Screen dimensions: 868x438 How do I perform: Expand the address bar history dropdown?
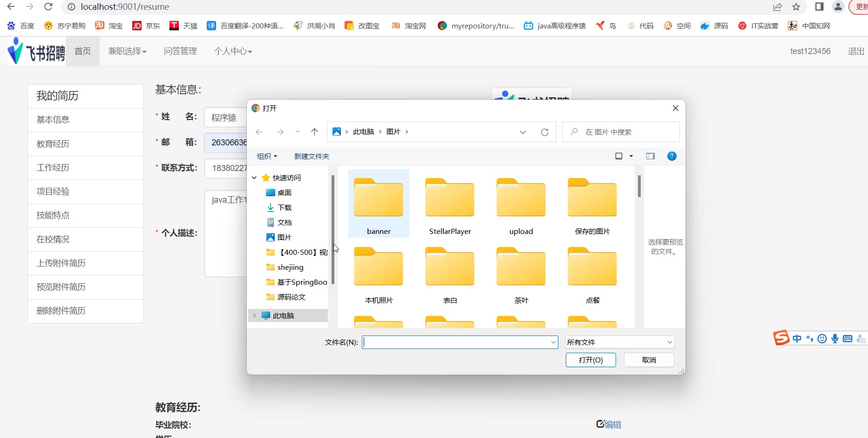click(523, 132)
